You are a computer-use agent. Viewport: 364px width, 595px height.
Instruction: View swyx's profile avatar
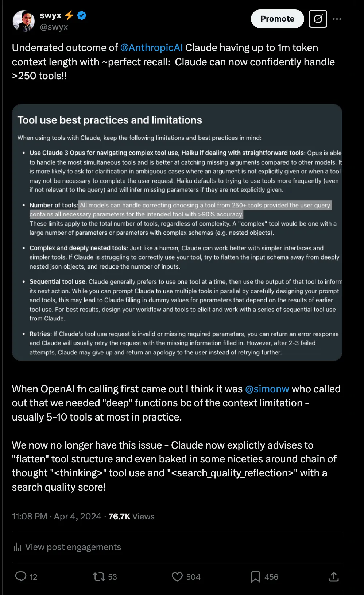pyautogui.click(x=24, y=21)
